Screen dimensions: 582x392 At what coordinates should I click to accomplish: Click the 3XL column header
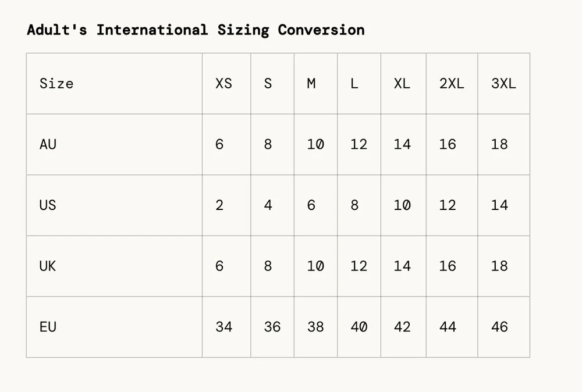click(503, 84)
